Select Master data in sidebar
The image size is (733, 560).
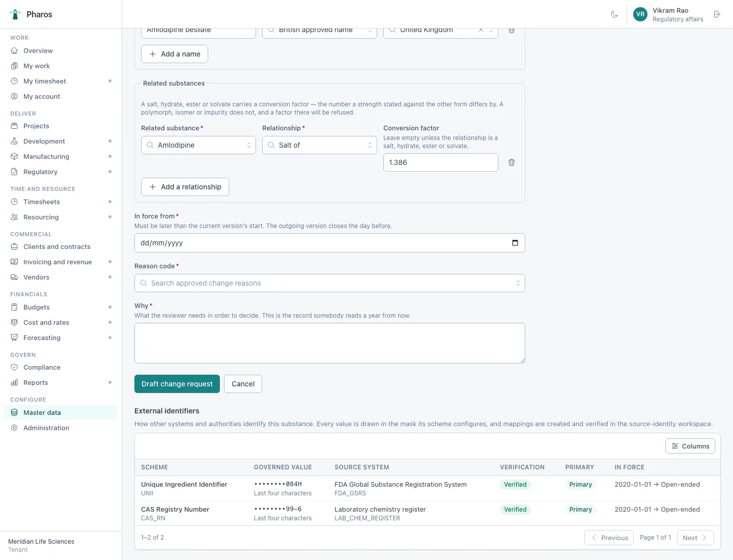coord(61,412)
